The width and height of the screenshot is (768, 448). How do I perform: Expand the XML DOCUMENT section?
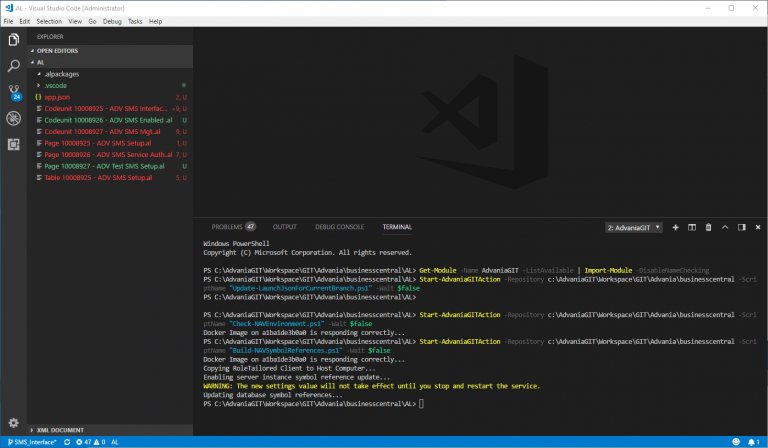pyautogui.click(x=60, y=430)
